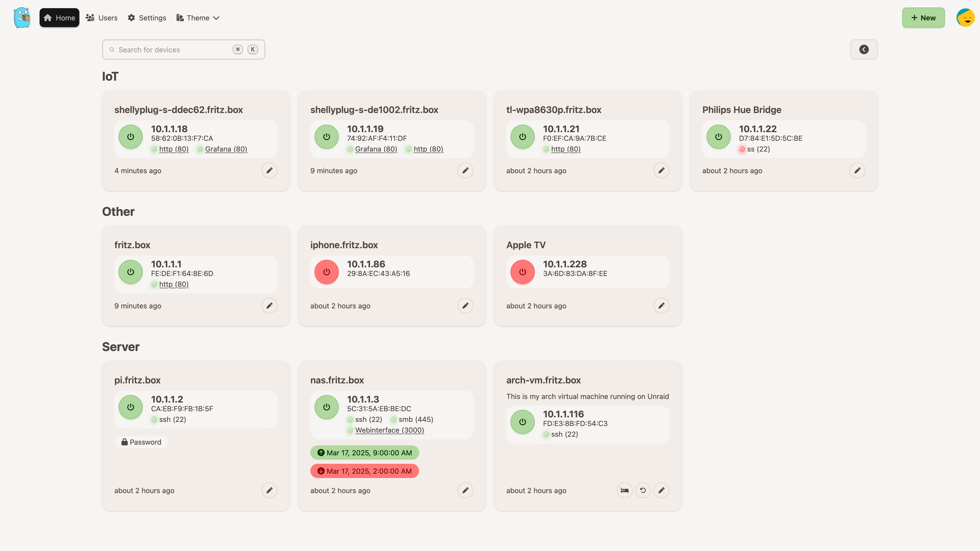980x551 pixels.
Task: Click the gopher logo in the top left
Action: click(x=22, y=18)
